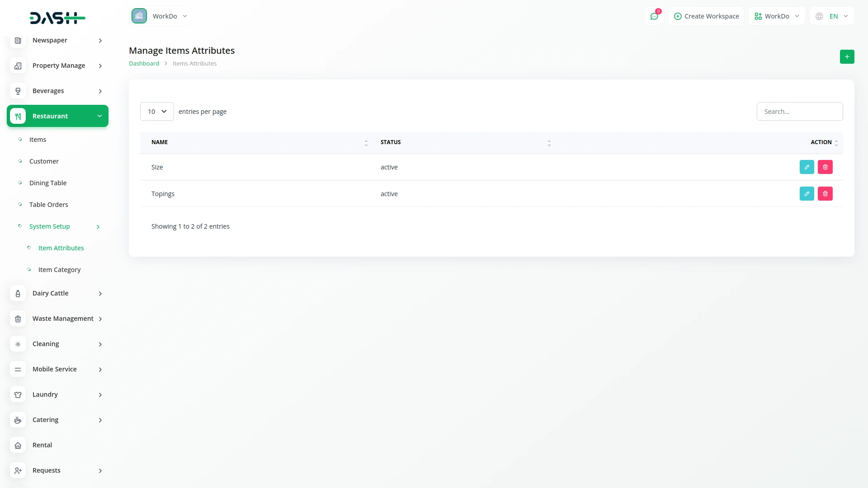Click the edit pencil icon for Size
Screen dimensions: 868x488
point(807,167)
